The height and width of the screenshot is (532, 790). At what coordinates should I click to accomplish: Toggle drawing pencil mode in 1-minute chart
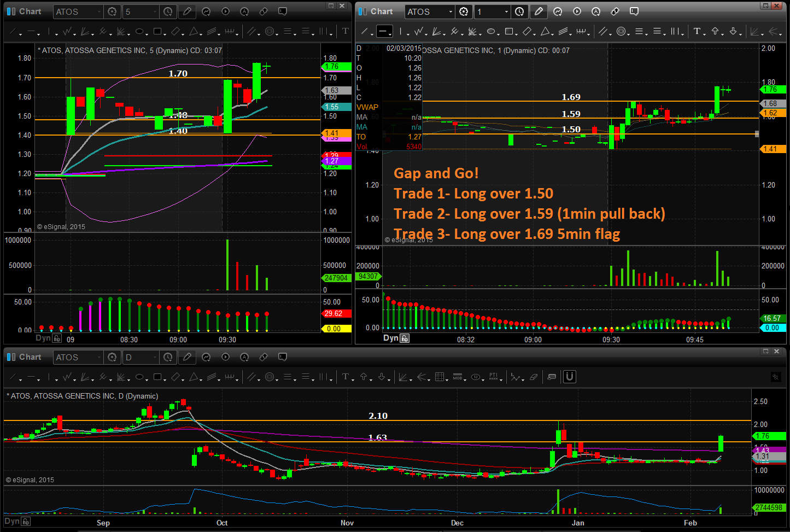click(x=539, y=11)
